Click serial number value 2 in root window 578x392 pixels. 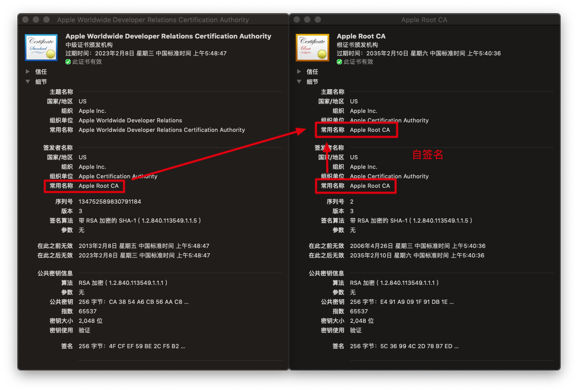(352, 202)
